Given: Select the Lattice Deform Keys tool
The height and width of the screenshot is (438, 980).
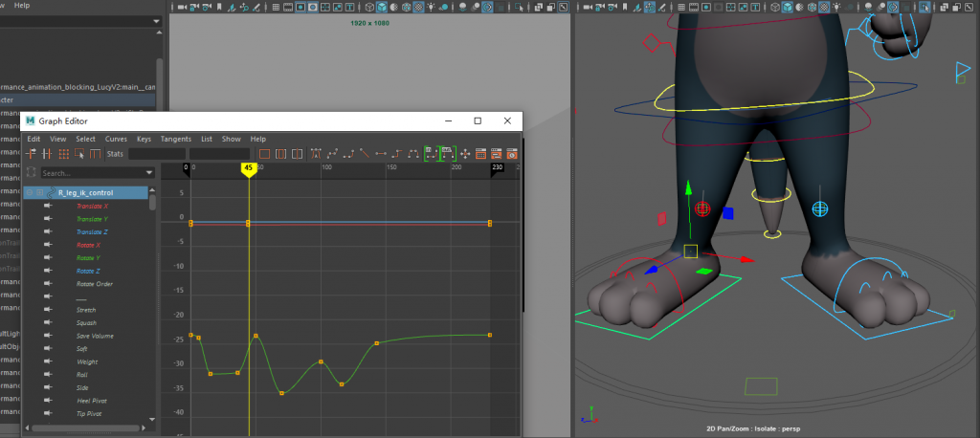Looking at the screenshot, I should point(64,154).
